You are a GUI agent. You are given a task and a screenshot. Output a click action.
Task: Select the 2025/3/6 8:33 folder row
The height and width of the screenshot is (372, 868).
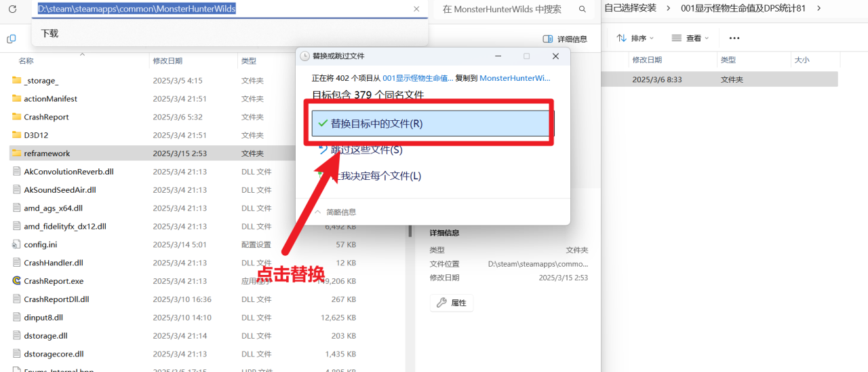coord(720,79)
